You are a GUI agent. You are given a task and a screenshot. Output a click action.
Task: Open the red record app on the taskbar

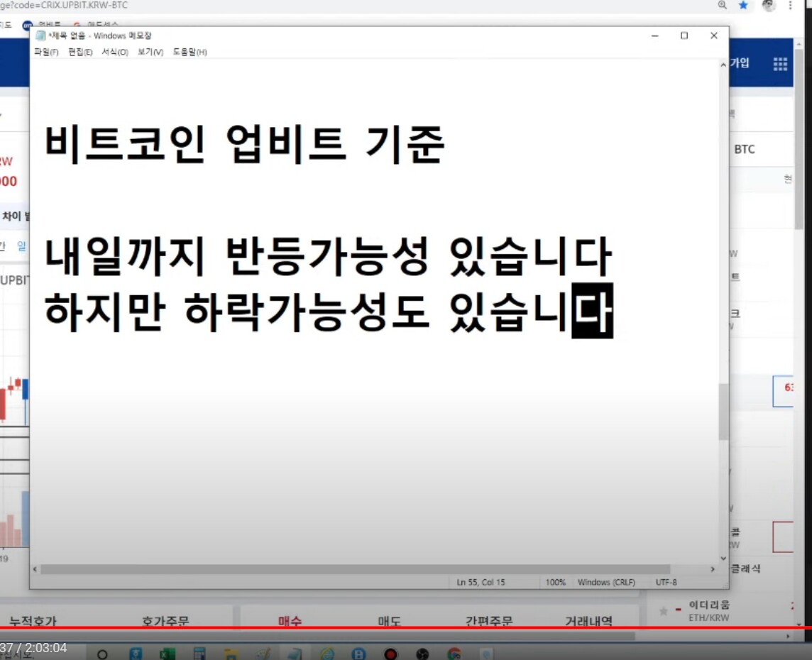coord(390,654)
